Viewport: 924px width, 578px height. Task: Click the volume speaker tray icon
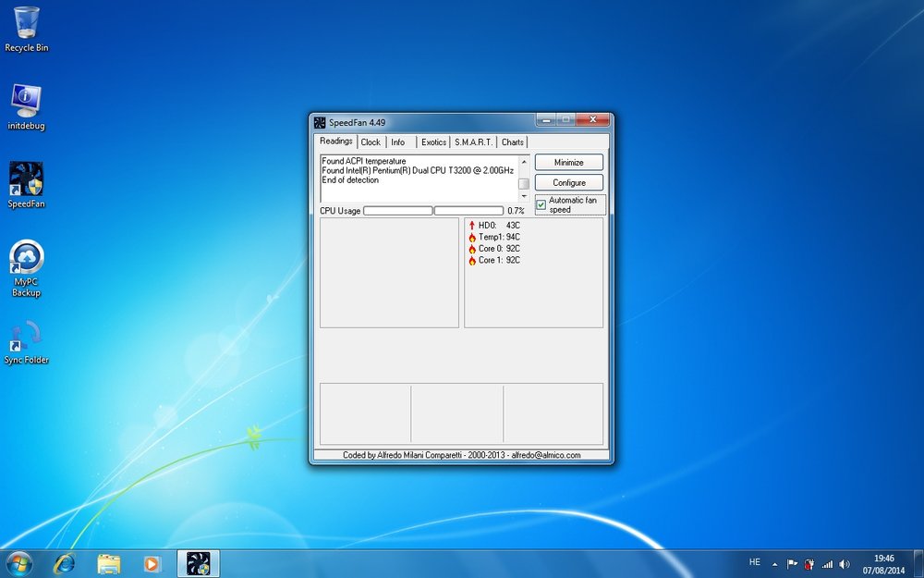coord(845,564)
